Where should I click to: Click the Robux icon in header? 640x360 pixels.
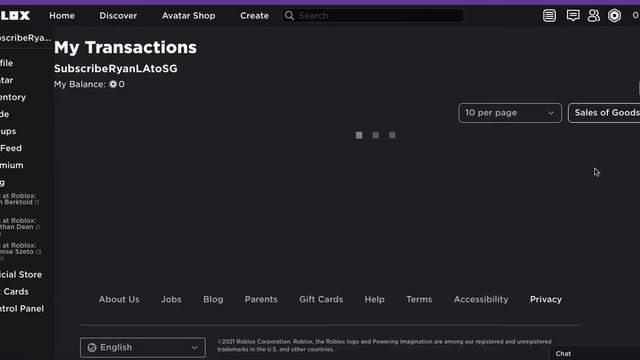(614, 16)
